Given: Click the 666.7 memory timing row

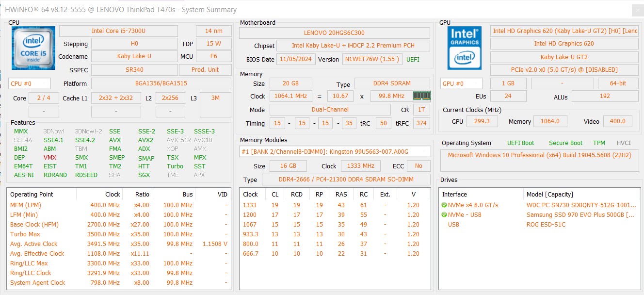Looking at the screenshot, I should coord(335,254).
